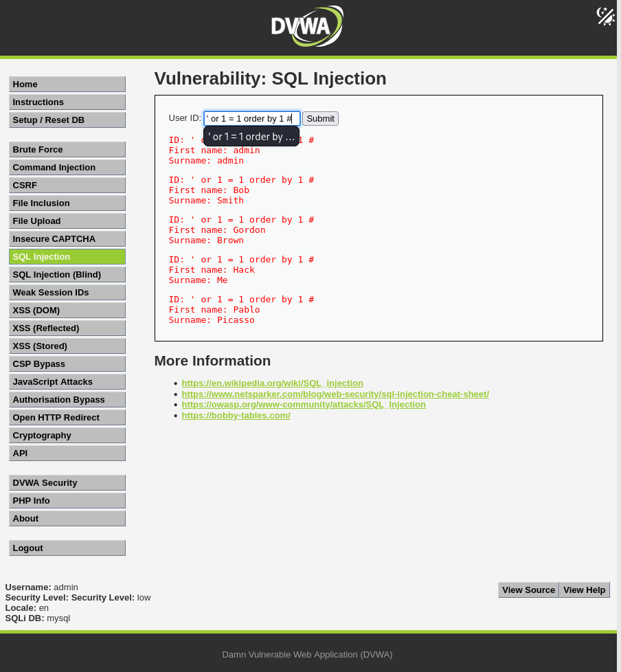Click the "Surname: Picasso" result line

(x=212, y=320)
